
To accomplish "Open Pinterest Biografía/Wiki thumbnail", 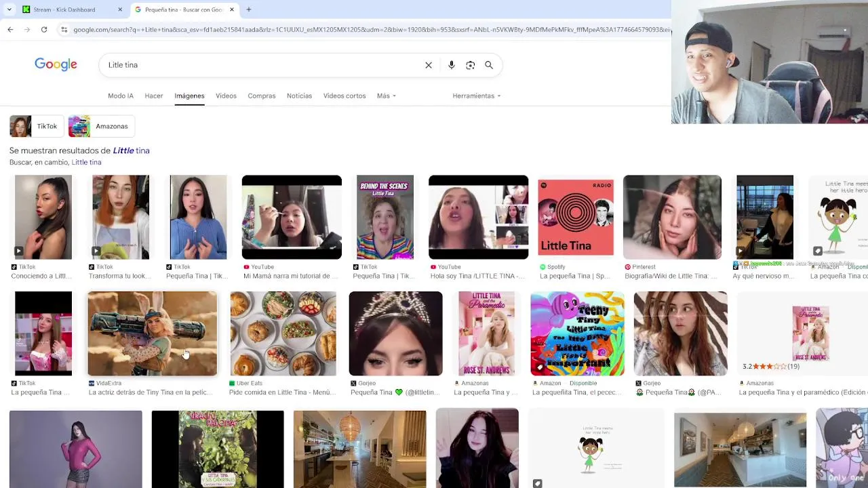I will pyautogui.click(x=672, y=217).
